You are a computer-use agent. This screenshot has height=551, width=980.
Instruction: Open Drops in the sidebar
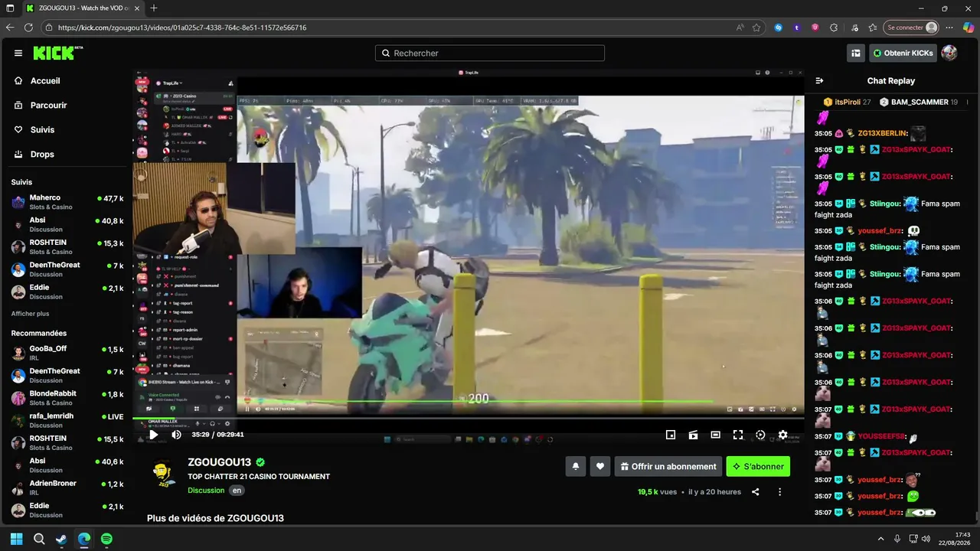[42, 154]
